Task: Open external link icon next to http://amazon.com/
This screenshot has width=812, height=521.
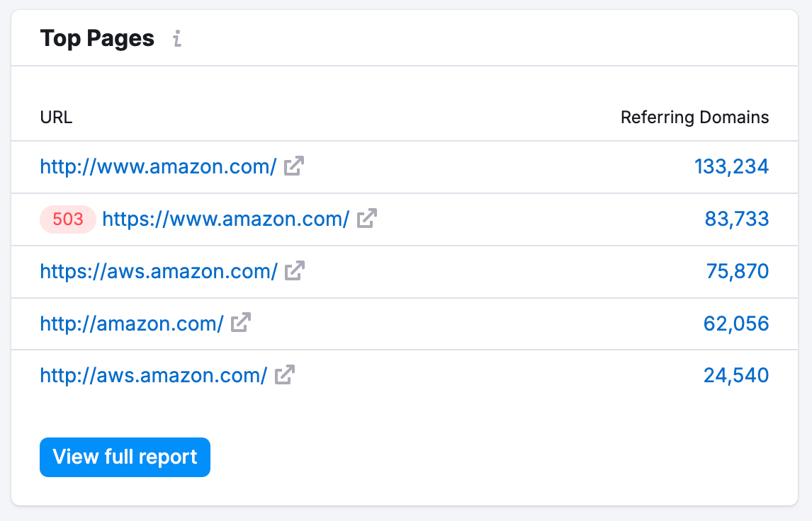Action: pyautogui.click(x=241, y=322)
